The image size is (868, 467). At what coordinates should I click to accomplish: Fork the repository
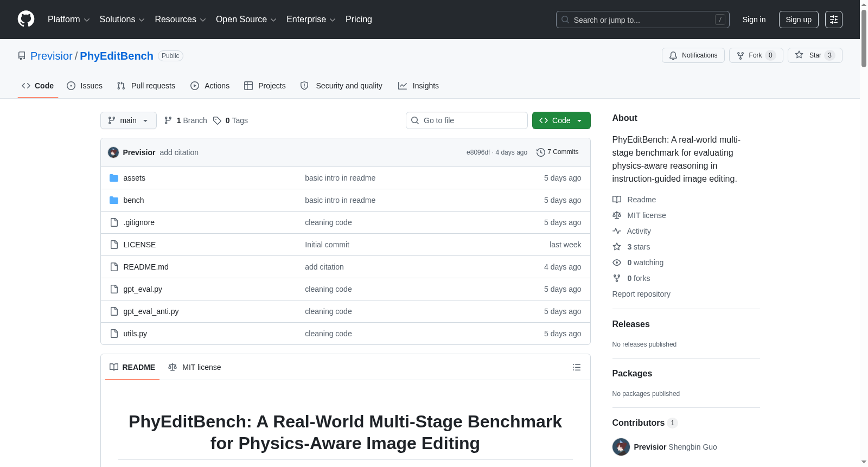756,55
